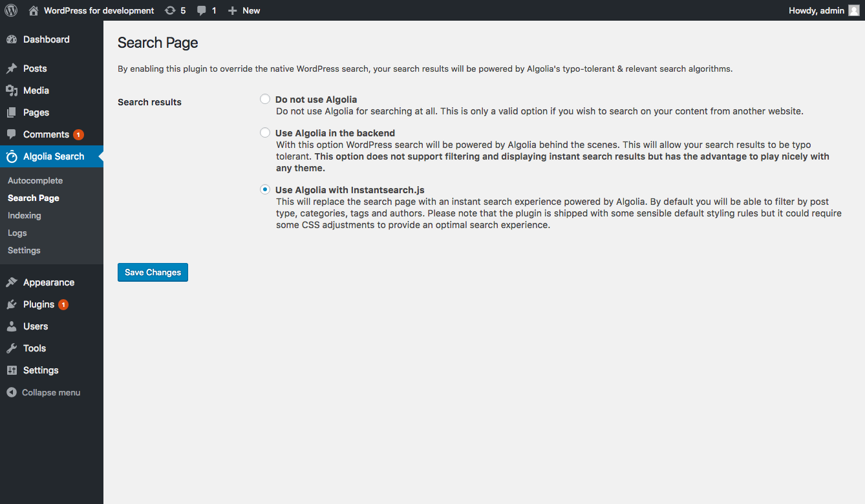The image size is (865, 504).
Task: Open Settings under Algolia Search
Action: 24,250
